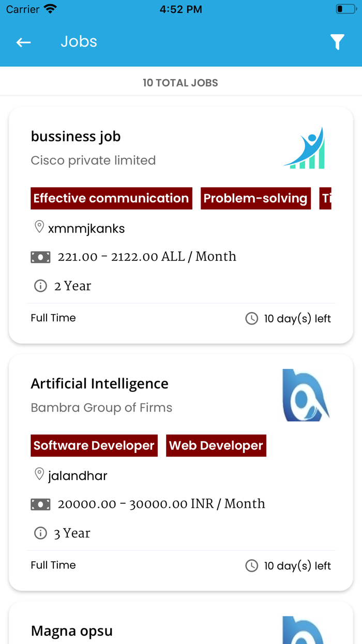The width and height of the screenshot is (362, 644).
Task: Tap the money icon beside 20000.00 salary
Action: pos(40,504)
